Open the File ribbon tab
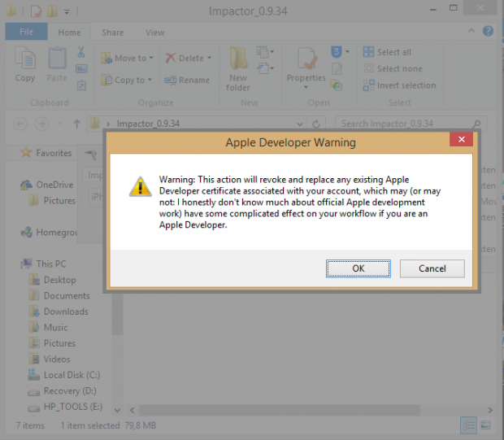The width and height of the screenshot is (504, 440). coord(26,32)
